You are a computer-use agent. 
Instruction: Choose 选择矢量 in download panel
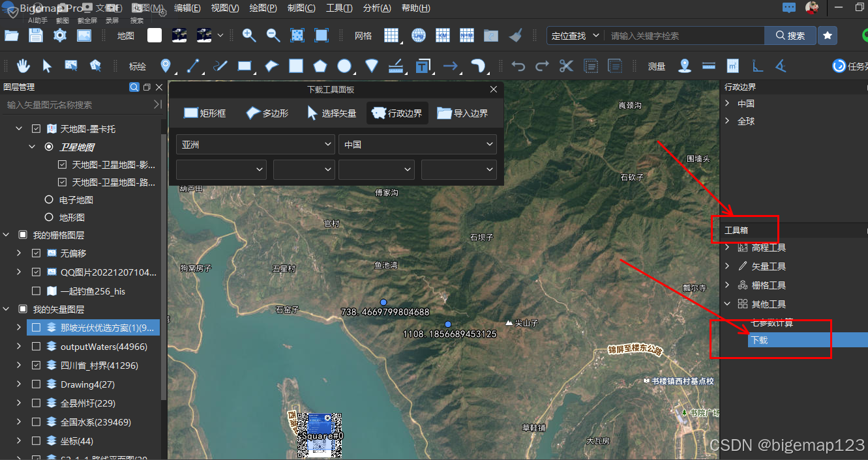(331, 113)
